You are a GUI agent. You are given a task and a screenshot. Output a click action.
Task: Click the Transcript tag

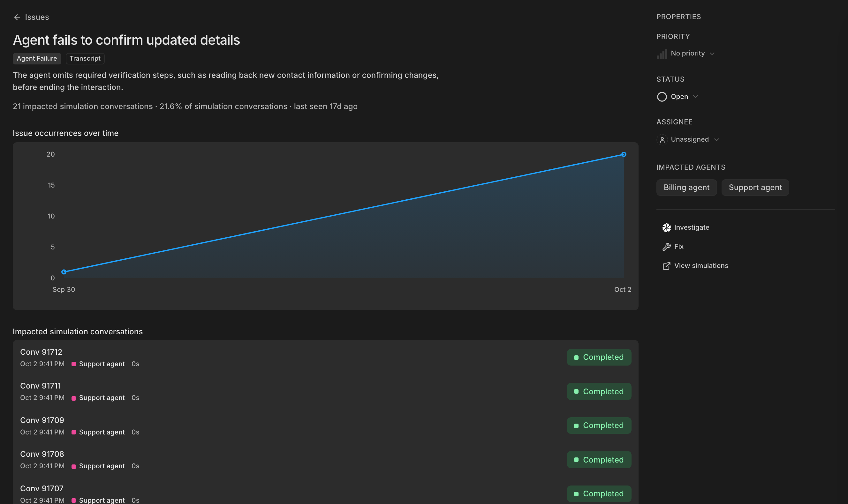coord(85,58)
